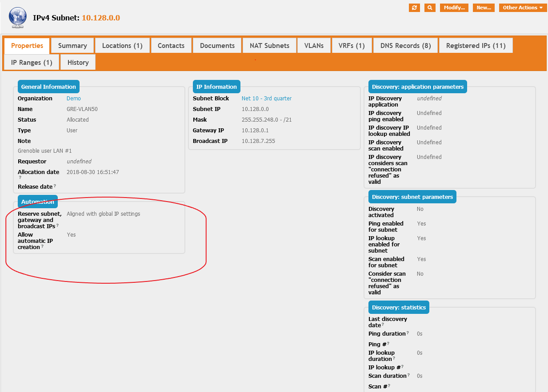Click help icon beside Last discovery date
This screenshot has width=548, height=392.
(383, 325)
